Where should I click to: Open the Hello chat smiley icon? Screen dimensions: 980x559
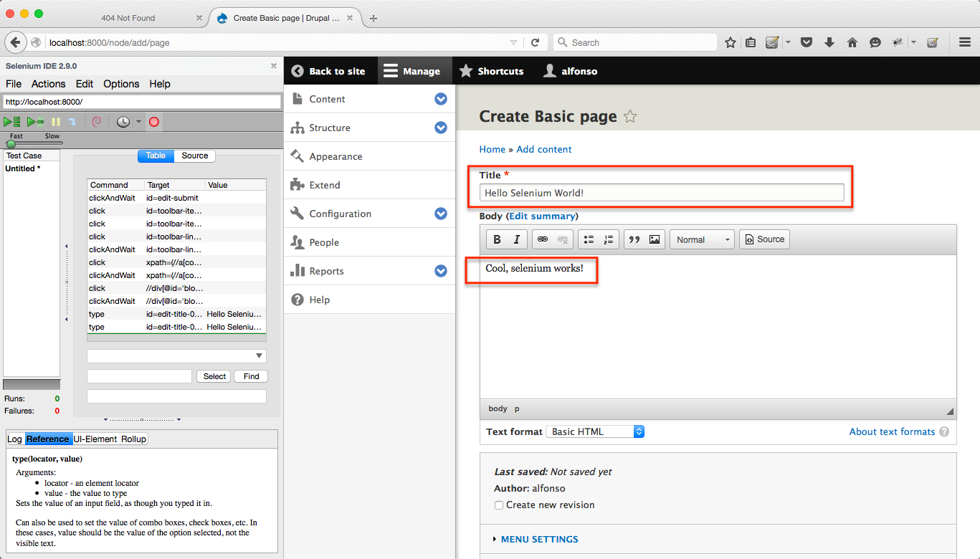coord(875,43)
